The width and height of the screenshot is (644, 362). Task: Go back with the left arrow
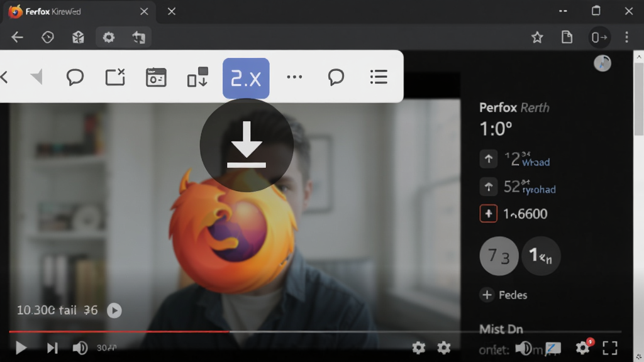17,37
